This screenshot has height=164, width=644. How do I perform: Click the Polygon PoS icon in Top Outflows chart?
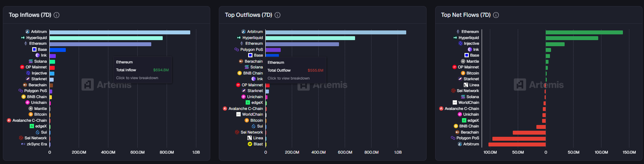(237, 49)
